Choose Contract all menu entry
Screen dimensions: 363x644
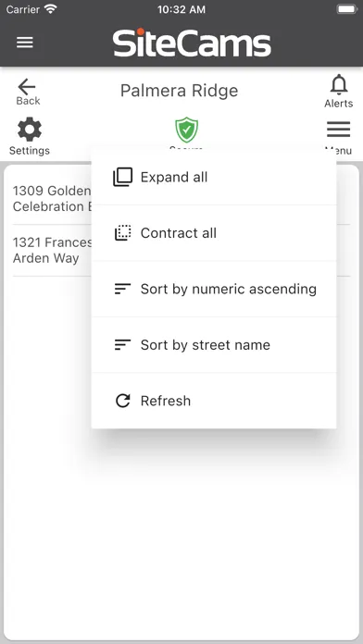tap(214, 233)
